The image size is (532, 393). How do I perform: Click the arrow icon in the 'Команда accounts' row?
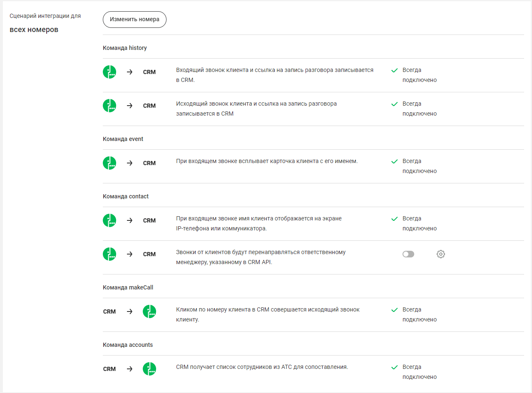tap(129, 369)
